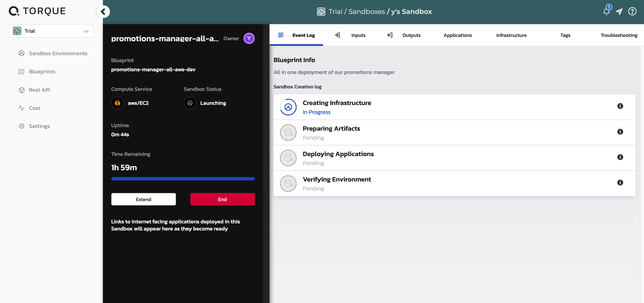
Task: Open the notifications bell
Action: [x=606, y=11]
